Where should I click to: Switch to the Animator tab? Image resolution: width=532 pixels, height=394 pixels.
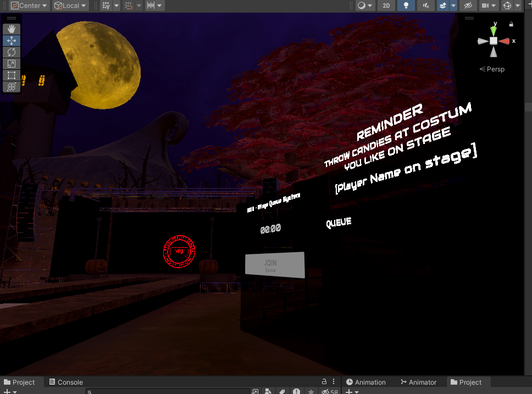click(418, 382)
